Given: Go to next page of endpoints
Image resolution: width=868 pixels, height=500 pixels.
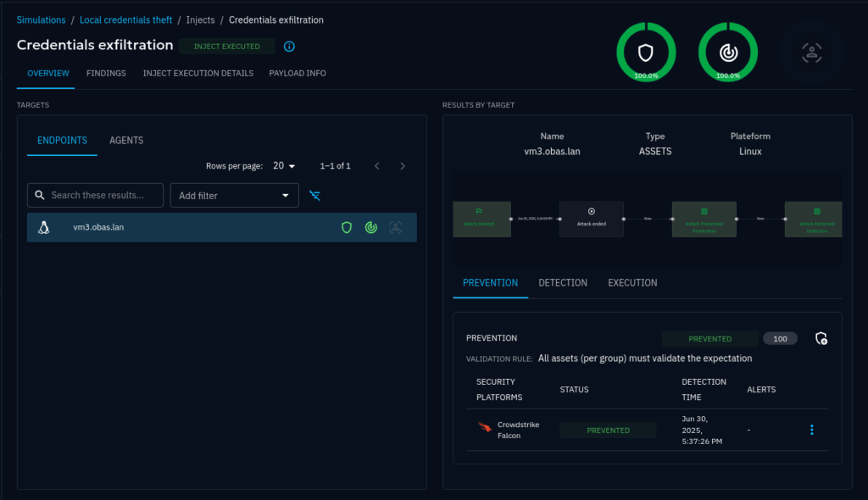Looking at the screenshot, I should [403, 166].
